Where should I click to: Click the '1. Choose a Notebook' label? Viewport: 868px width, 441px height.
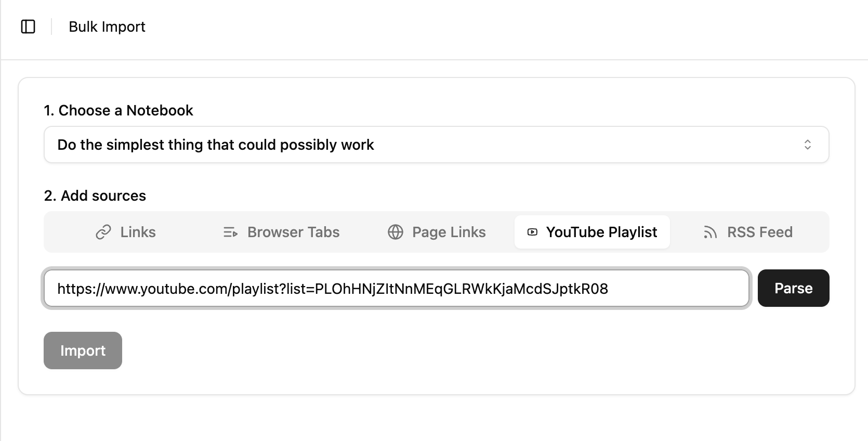pyautogui.click(x=119, y=110)
